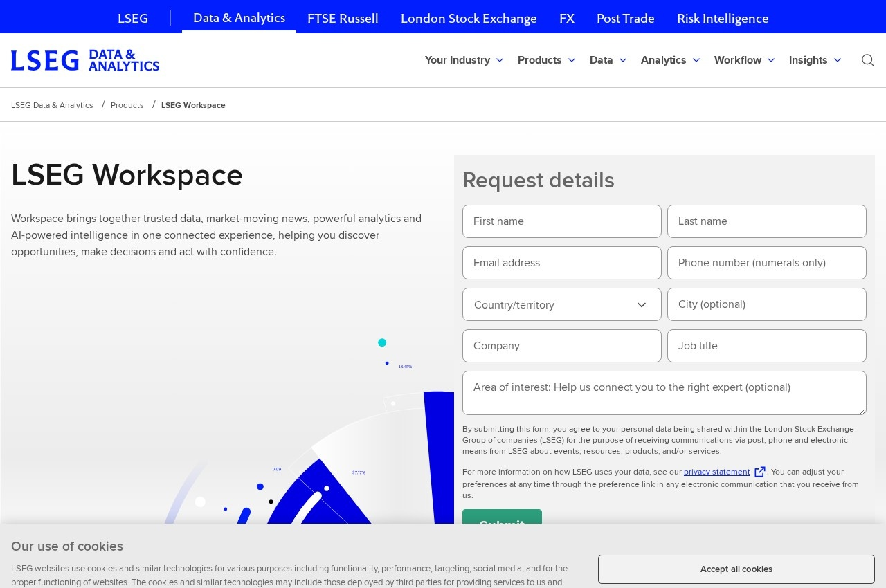
Task: Click the Job title field
Action: click(x=767, y=346)
